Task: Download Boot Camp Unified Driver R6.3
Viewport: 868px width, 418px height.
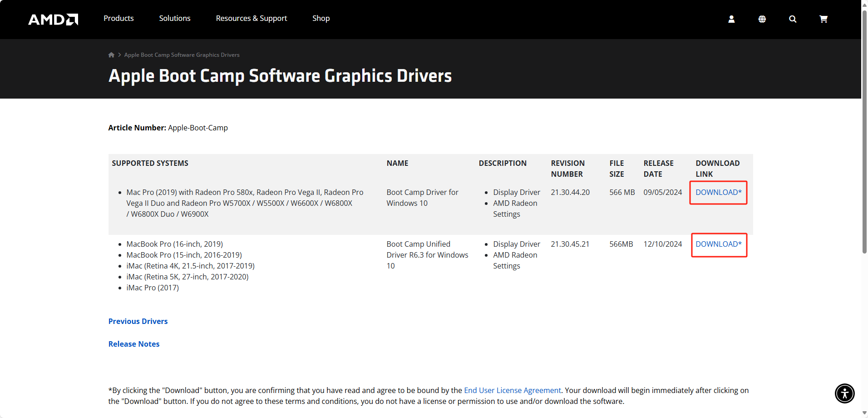Action: coord(718,244)
